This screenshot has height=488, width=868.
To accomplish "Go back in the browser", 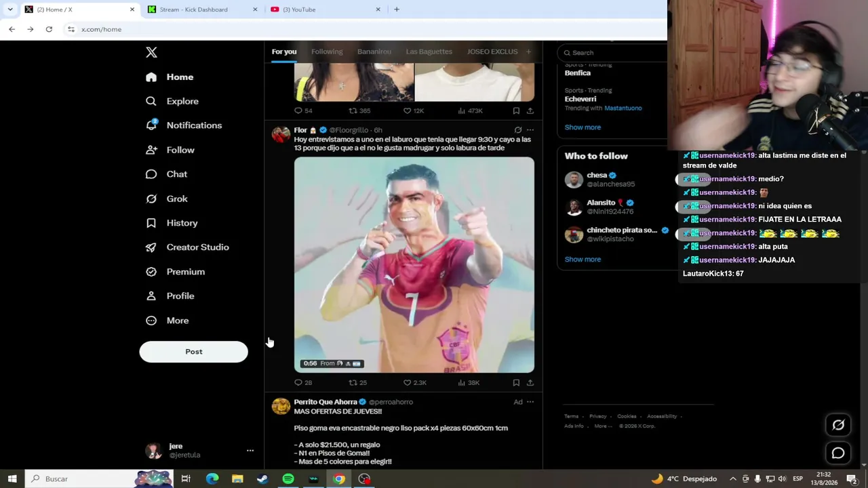I will (12, 29).
